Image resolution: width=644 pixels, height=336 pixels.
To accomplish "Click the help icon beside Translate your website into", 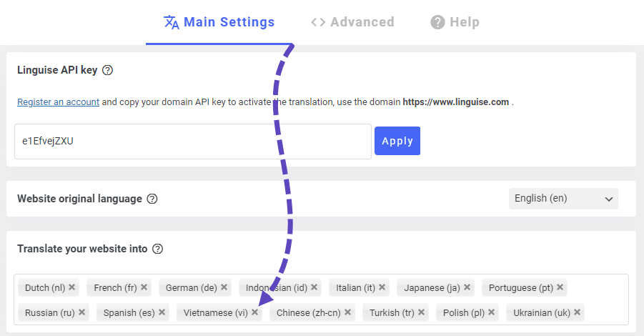I will point(158,249).
